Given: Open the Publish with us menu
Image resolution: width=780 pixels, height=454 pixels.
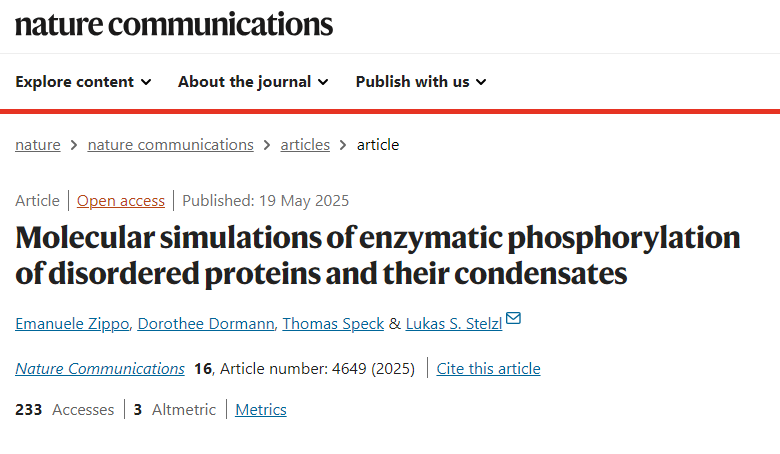Looking at the screenshot, I should pyautogui.click(x=421, y=82).
